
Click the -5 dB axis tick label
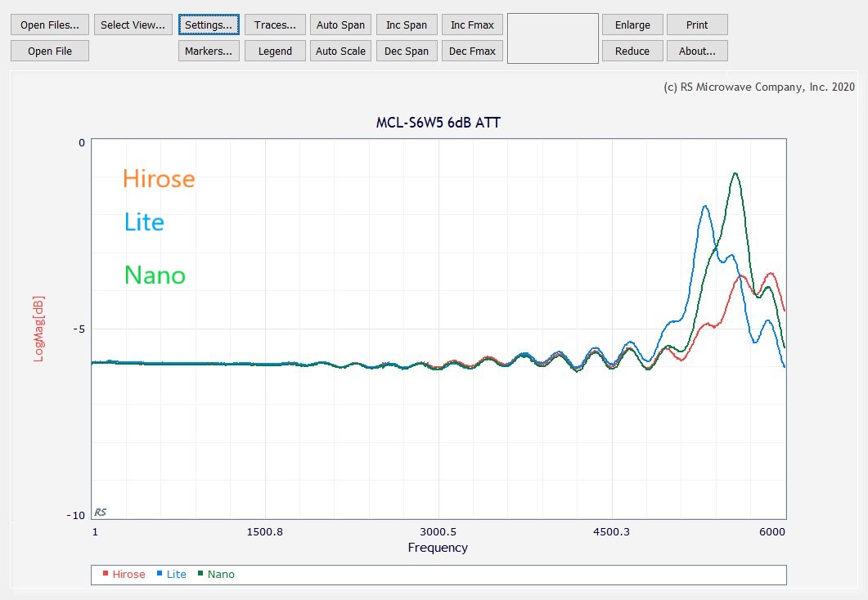coord(79,329)
